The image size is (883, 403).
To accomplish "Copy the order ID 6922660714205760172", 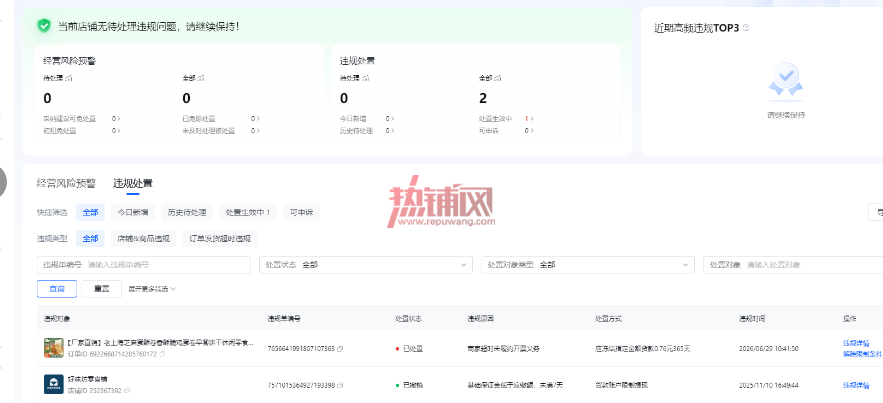I will [162, 354].
